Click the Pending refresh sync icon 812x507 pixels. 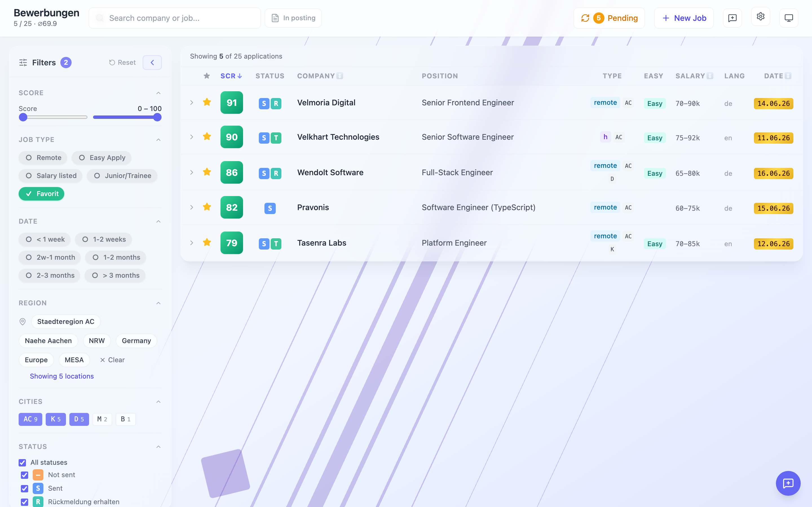click(x=585, y=18)
